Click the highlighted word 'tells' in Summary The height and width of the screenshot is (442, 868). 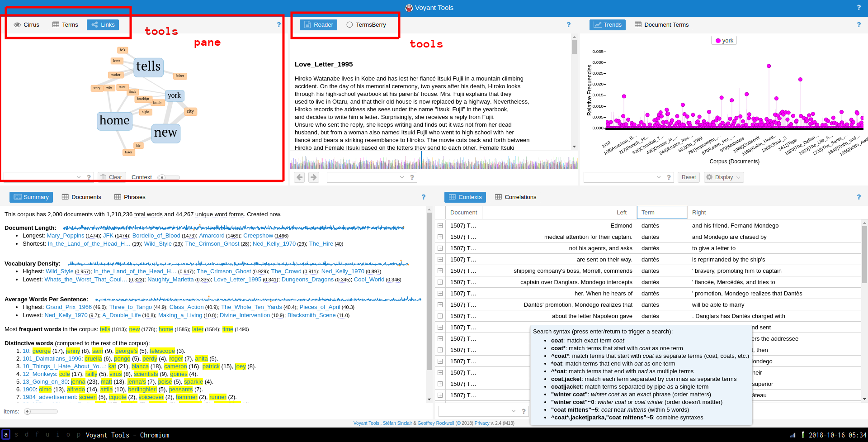point(105,329)
